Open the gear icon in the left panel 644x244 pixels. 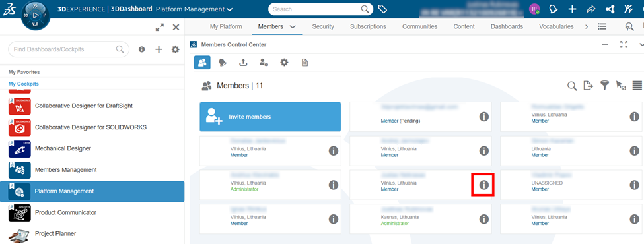[x=176, y=49]
